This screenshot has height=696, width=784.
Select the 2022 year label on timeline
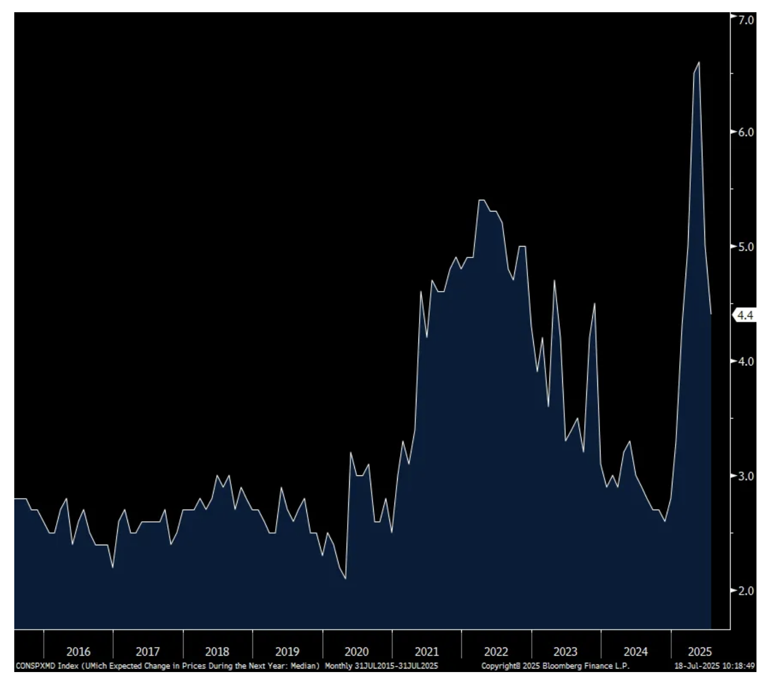pyautogui.click(x=496, y=652)
